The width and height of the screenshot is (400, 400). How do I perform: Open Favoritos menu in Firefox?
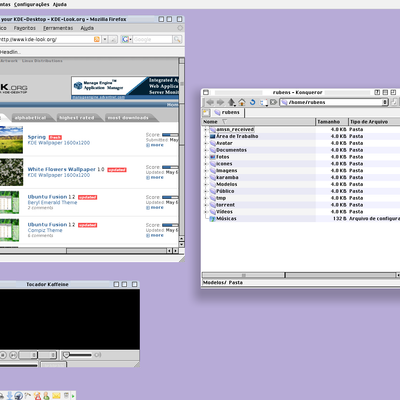pos(25,28)
